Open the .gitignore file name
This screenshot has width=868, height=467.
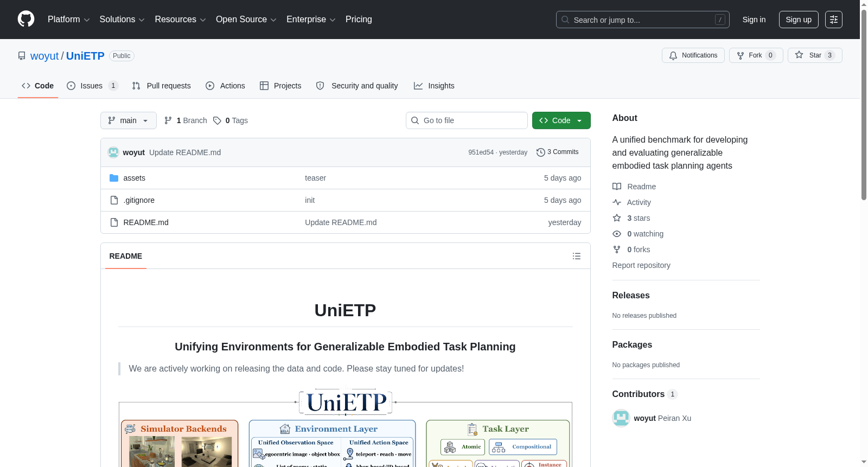click(139, 200)
